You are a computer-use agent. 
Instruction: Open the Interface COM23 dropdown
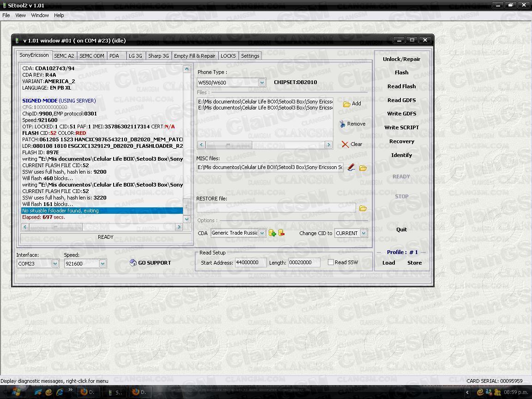tap(55, 264)
